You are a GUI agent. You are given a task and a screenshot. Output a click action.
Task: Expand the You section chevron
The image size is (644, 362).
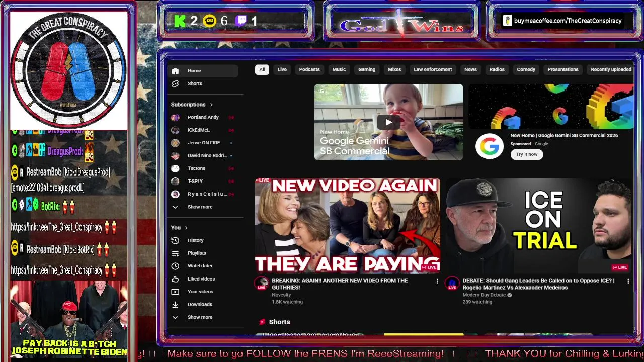(x=186, y=228)
